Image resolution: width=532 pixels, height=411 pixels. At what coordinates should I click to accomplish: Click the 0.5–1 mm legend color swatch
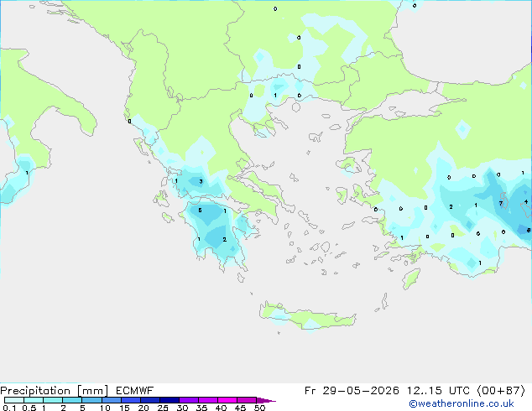coord(34,400)
